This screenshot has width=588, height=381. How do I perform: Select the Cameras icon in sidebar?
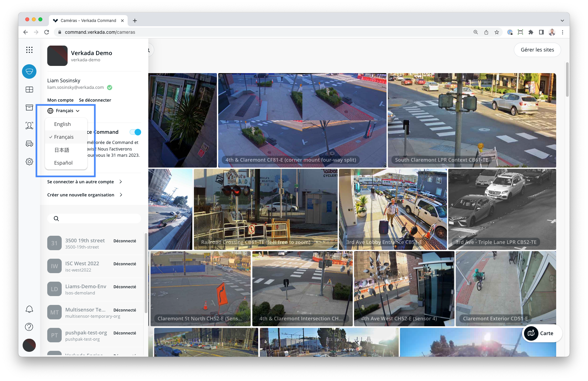[29, 71]
